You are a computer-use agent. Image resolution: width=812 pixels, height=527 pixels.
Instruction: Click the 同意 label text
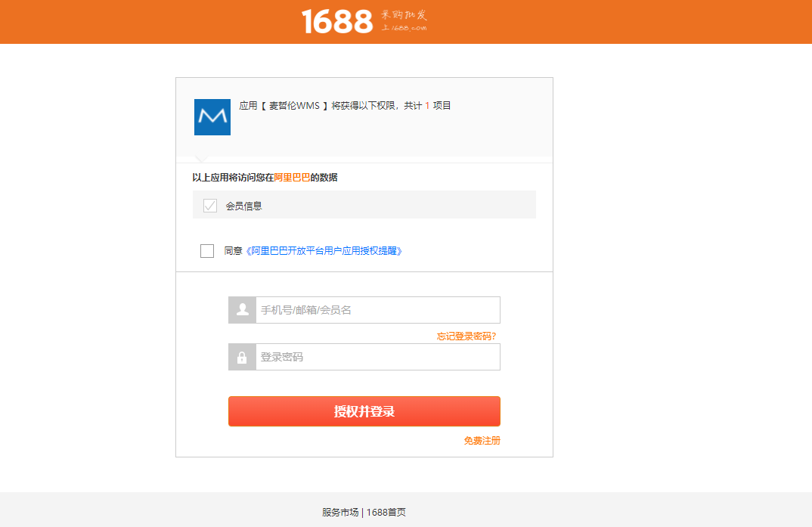[233, 251]
